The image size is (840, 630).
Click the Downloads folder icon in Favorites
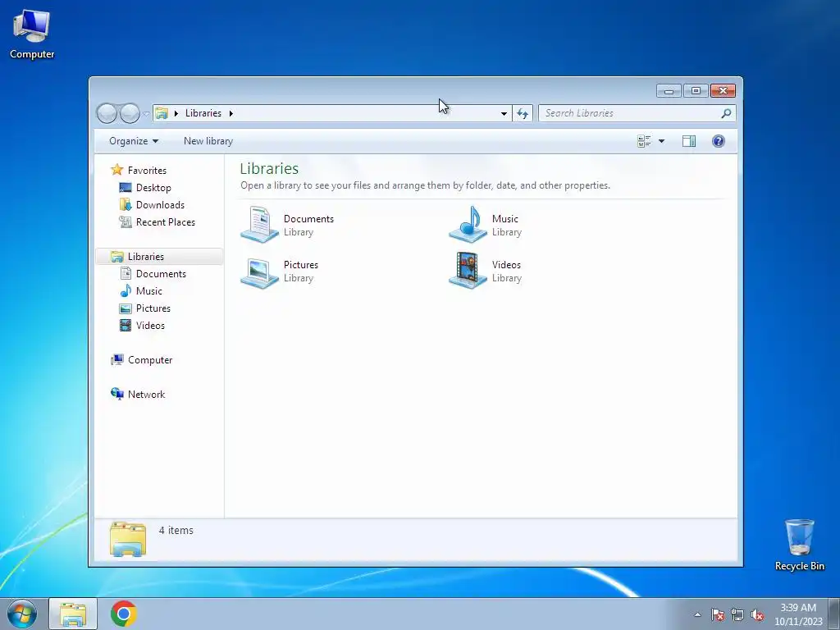pyautogui.click(x=126, y=204)
